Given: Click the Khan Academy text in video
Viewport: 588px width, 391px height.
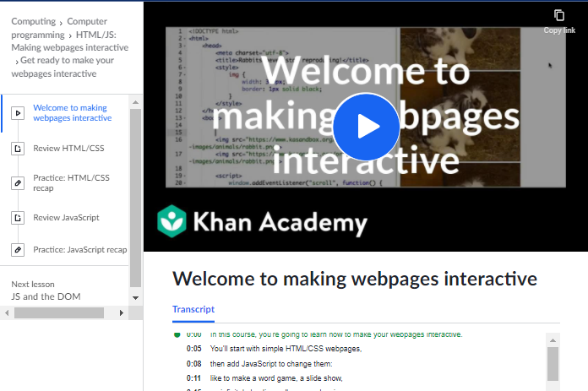Looking at the screenshot, I should [280, 223].
